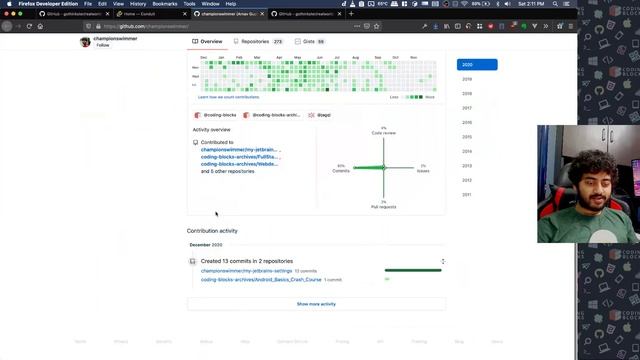Open the downloads arrow in toolbar
The image size is (640, 360).
436,26
